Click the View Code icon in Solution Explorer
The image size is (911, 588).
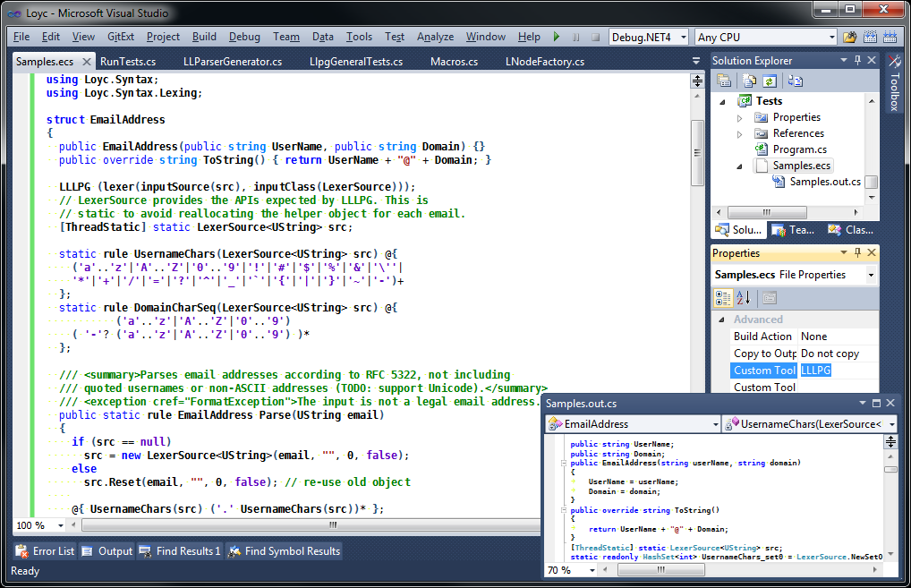[x=796, y=81]
